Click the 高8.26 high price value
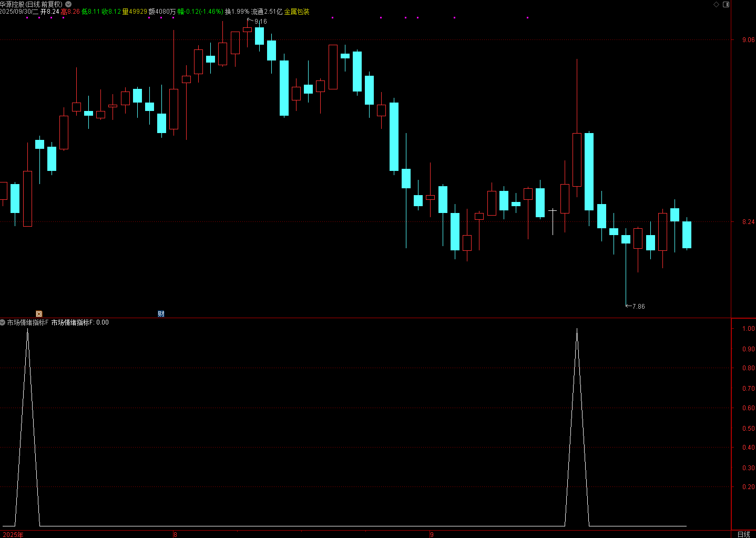Viewport: 756px width, 538px height. pos(70,12)
